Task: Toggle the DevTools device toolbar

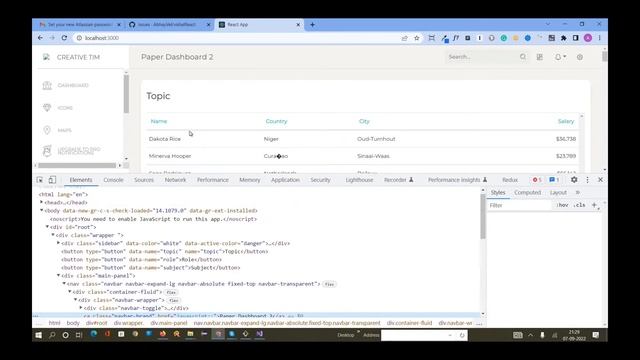Action: pyautogui.click(x=52, y=180)
